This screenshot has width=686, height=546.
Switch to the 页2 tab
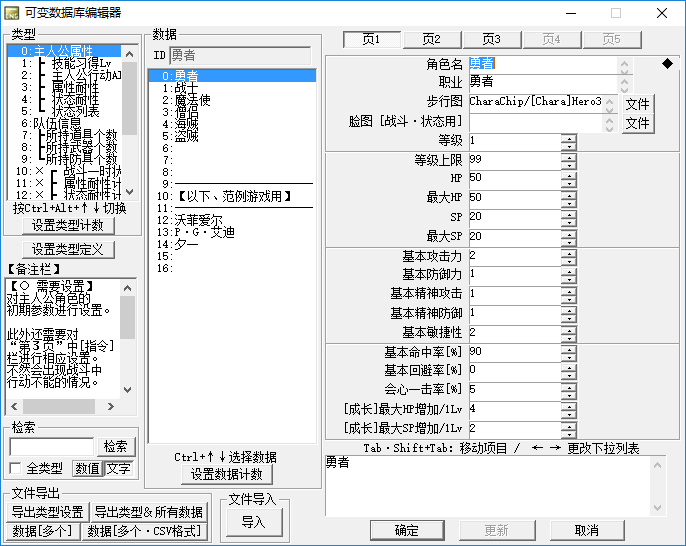(x=432, y=39)
